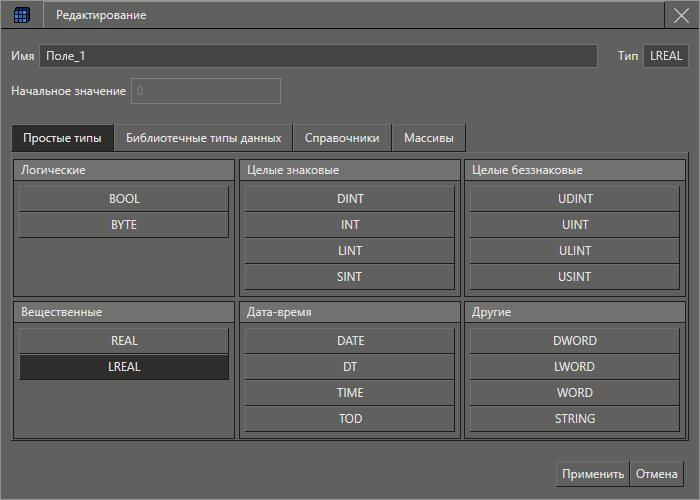Select the BYTE type button

pos(124,225)
